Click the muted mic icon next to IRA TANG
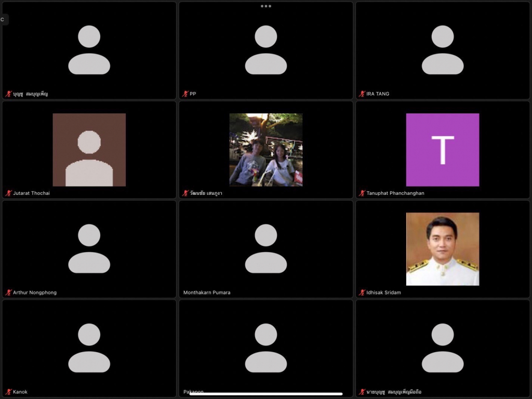The width and height of the screenshot is (532, 399). point(362,94)
